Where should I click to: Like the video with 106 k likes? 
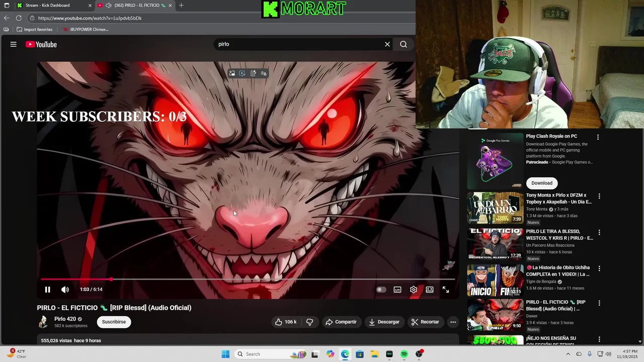[285, 322]
